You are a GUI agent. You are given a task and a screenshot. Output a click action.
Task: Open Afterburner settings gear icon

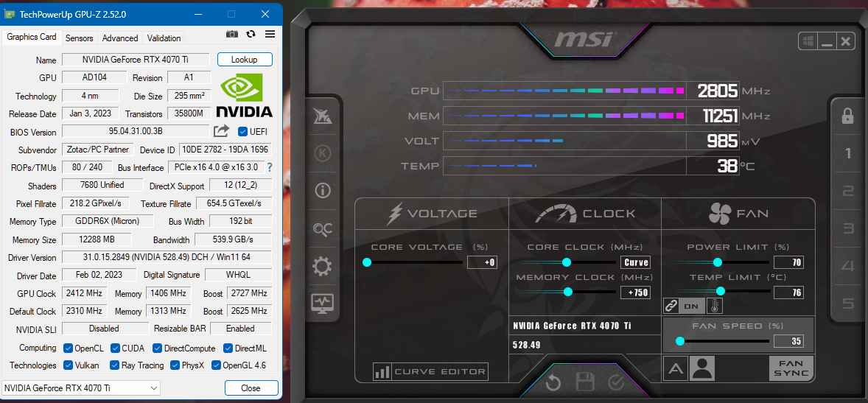pyautogui.click(x=322, y=267)
